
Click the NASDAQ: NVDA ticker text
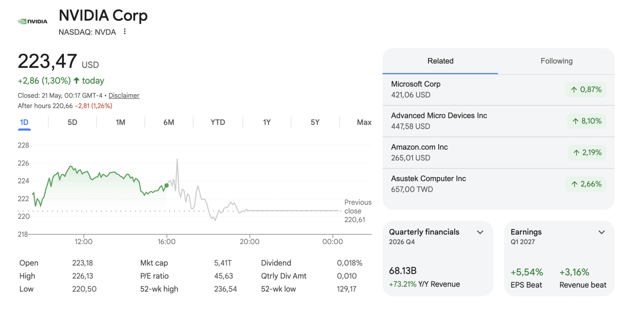(x=87, y=32)
